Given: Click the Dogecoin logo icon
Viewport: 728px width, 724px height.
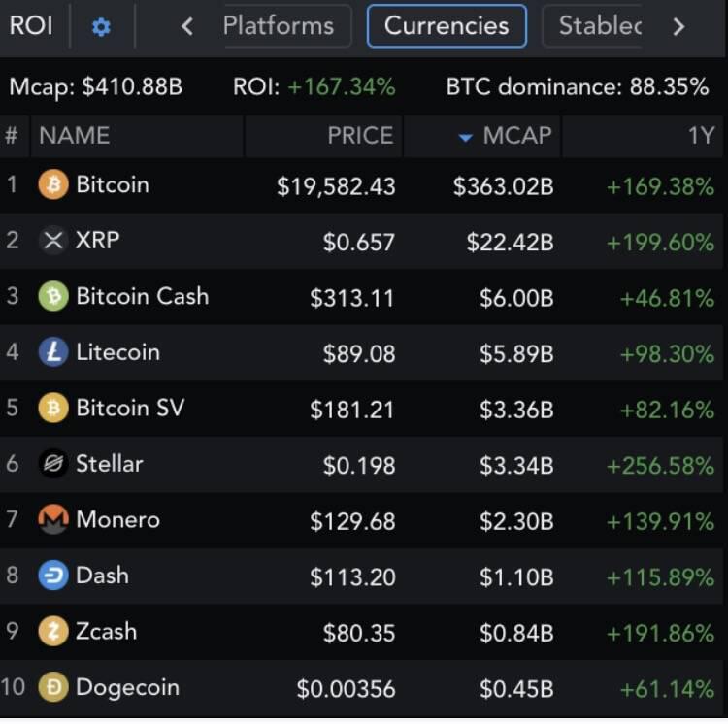Looking at the screenshot, I should [x=53, y=688].
